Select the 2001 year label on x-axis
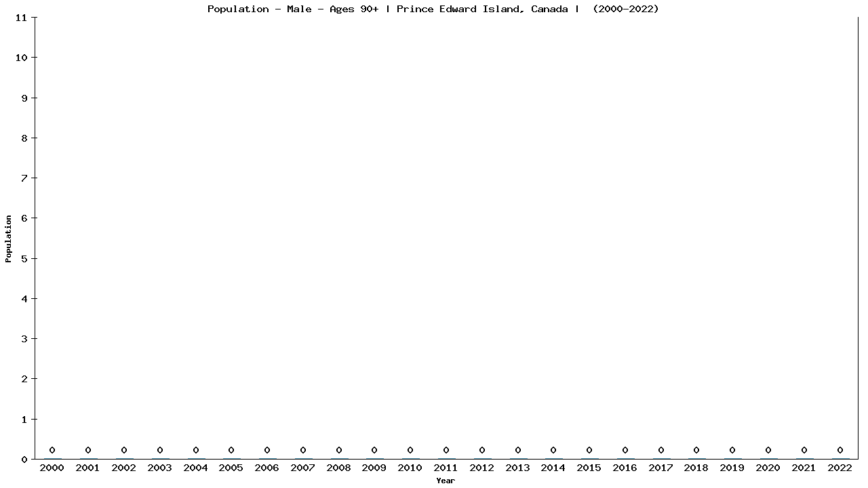 [88, 468]
